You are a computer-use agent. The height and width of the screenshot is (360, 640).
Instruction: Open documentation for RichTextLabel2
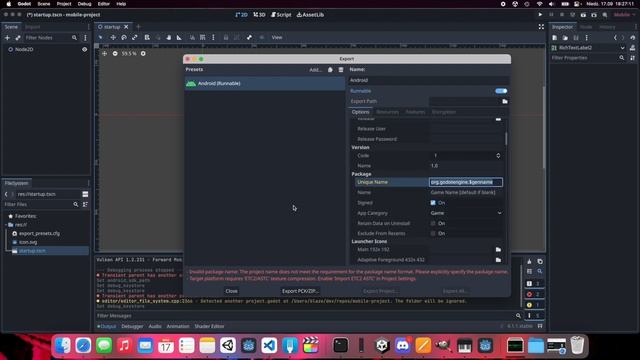632,48
